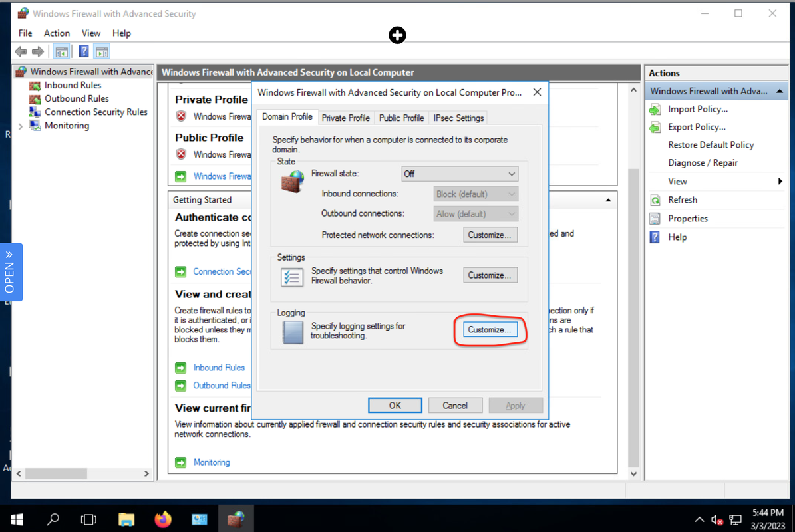Open taskbar Search magnifier
Image resolution: width=795 pixels, height=532 pixels.
pyautogui.click(x=53, y=519)
